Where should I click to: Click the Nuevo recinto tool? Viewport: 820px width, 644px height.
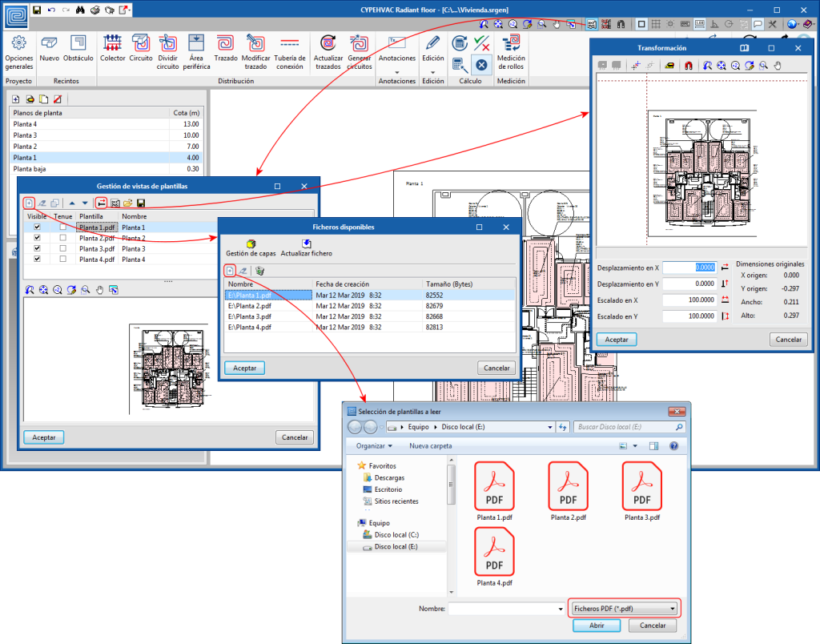(49, 48)
